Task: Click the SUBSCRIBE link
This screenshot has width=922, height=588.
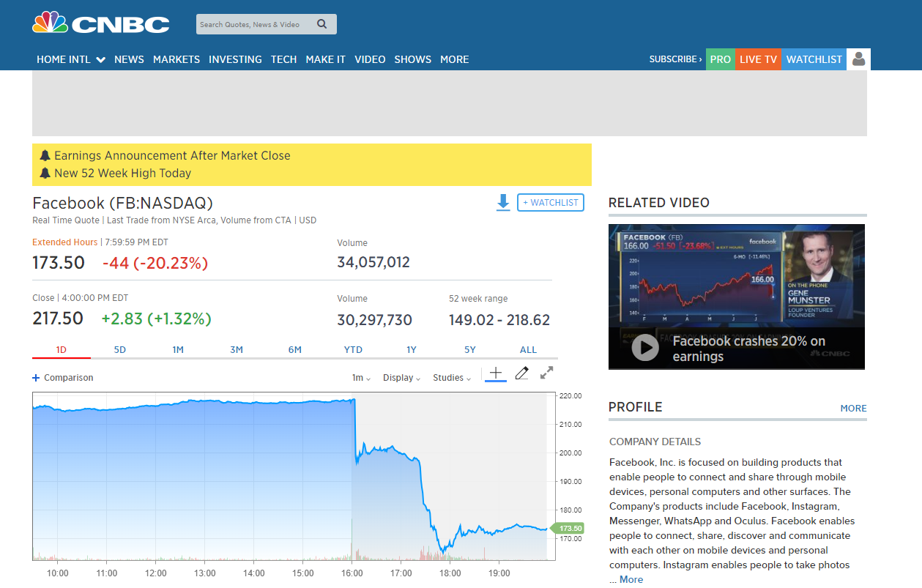Action: 675,59
